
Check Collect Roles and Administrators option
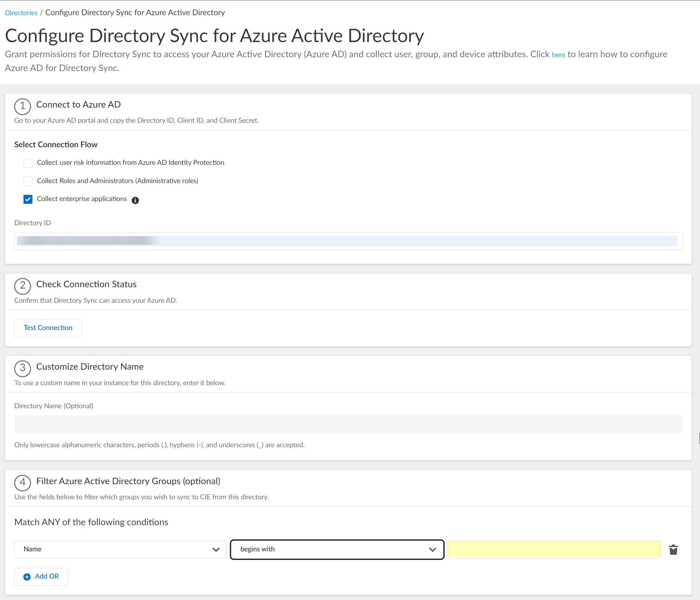28,181
